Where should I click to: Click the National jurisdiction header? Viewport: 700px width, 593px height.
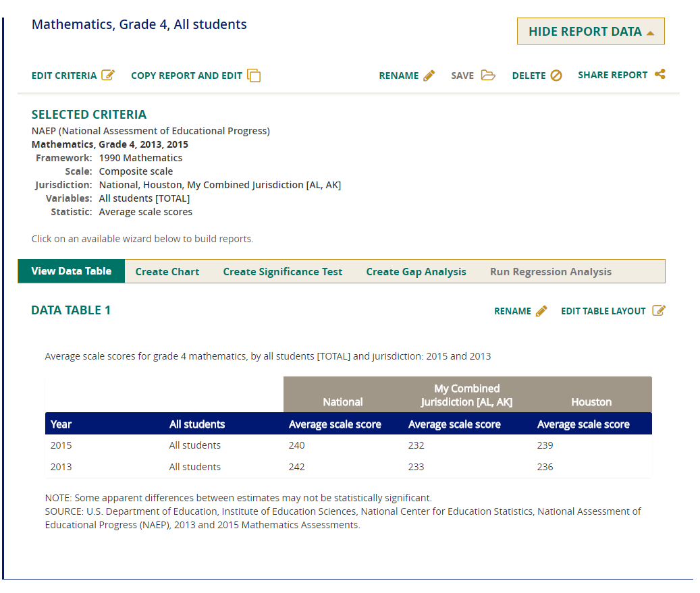pos(343,402)
